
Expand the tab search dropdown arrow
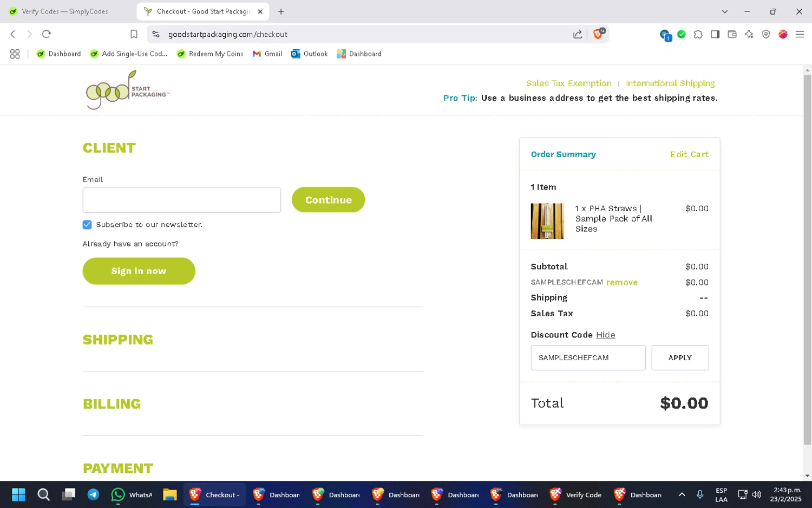click(x=724, y=11)
